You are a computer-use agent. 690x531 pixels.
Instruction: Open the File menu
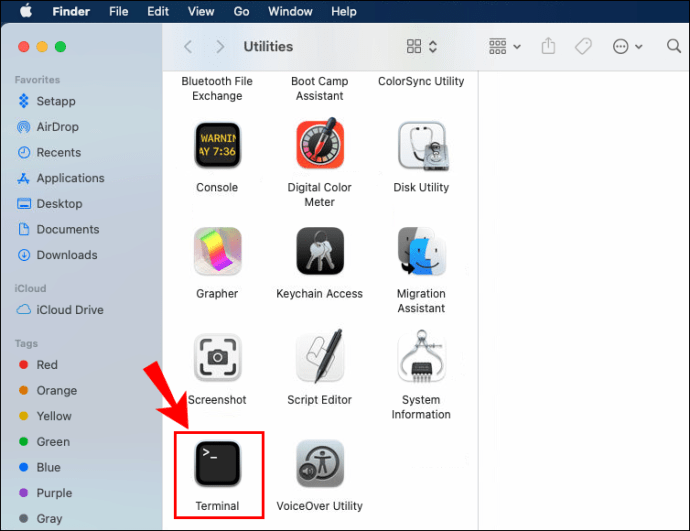click(x=118, y=11)
